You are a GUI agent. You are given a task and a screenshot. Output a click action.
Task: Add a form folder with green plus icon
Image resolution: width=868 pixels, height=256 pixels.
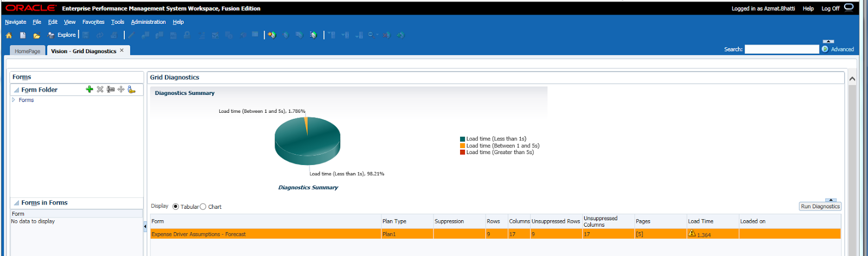(90, 89)
